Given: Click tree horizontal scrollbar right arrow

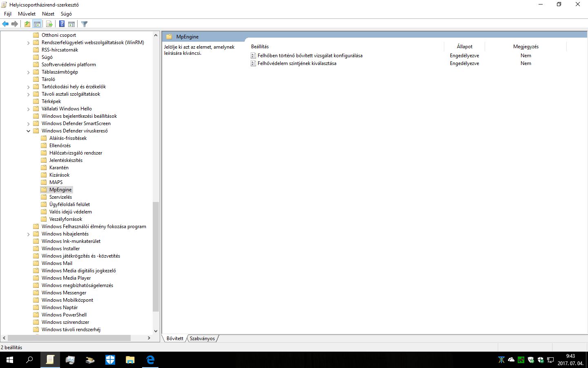Looking at the screenshot, I should pyautogui.click(x=149, y=338).
